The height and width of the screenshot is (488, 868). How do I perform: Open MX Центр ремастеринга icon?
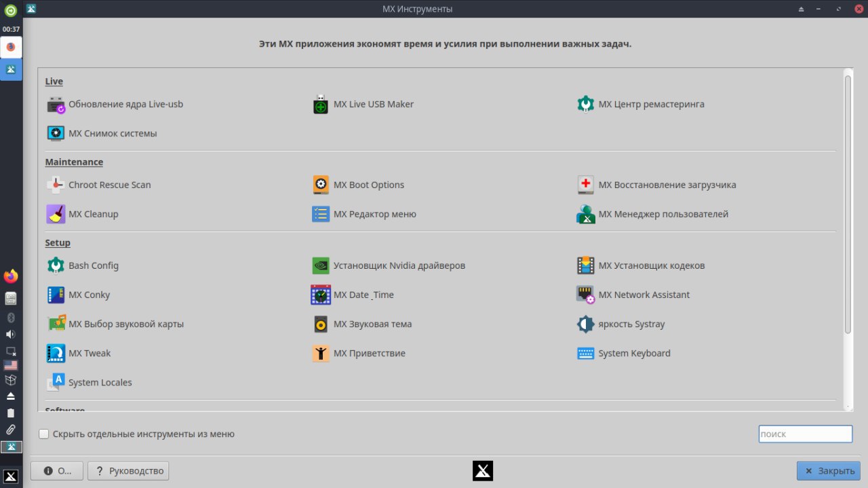(x=586, y=105)
